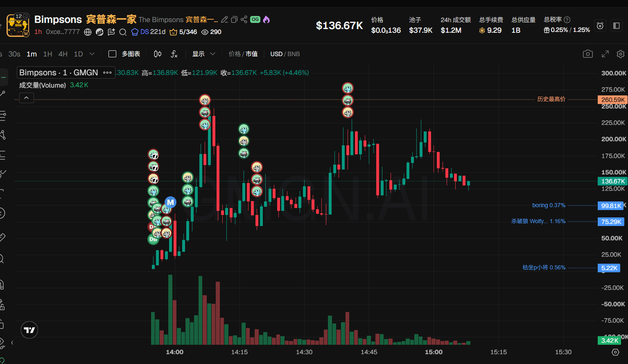Click the boring 0.37% holder line label
Screen dimensions: 628x364
click(x=549, y=205)
